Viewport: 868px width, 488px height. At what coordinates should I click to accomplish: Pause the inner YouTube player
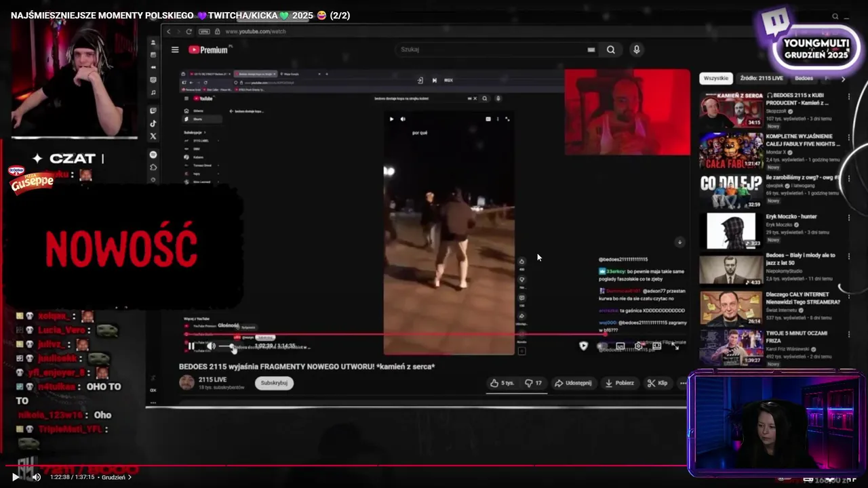point(191,346)
